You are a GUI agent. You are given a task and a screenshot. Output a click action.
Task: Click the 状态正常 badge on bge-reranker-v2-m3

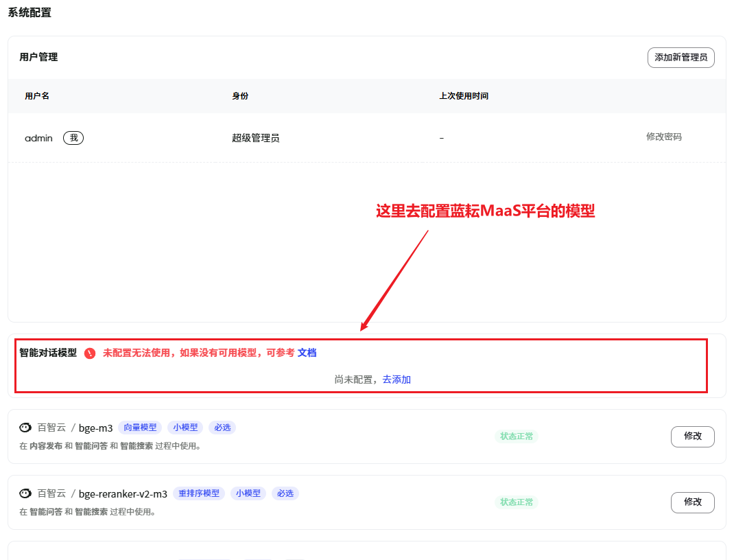tap(517, 502)
